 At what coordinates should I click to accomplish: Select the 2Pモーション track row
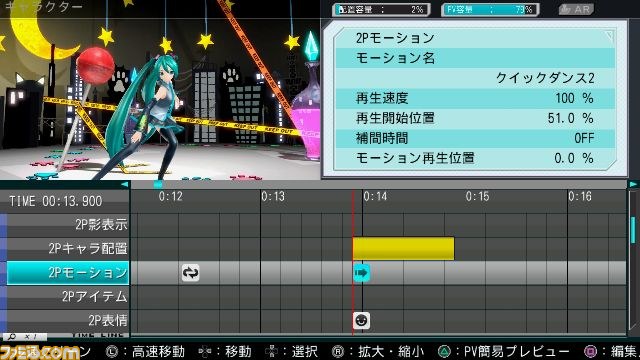[x=68, y=273]
